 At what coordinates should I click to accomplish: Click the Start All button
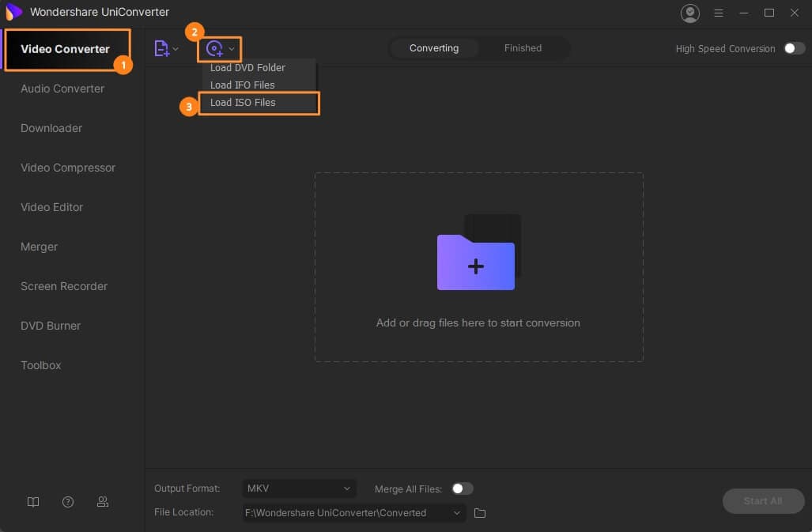pos(762,500)
